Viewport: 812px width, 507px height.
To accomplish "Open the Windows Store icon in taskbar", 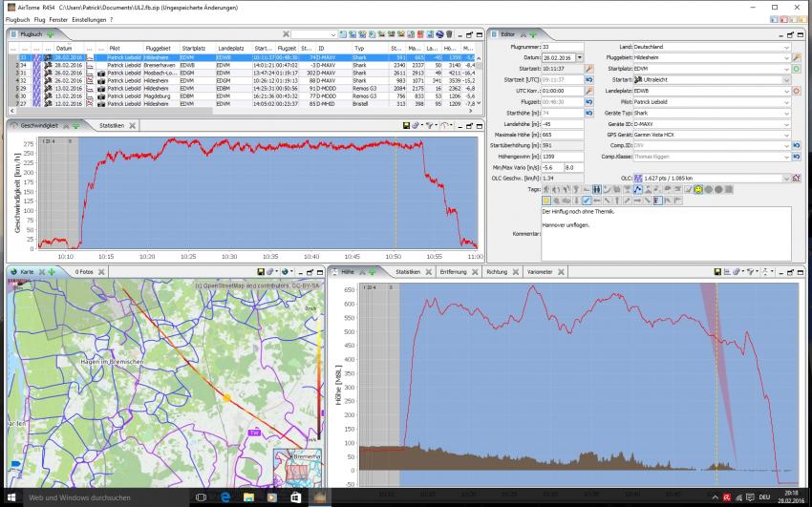I will (x=295, y=497).
